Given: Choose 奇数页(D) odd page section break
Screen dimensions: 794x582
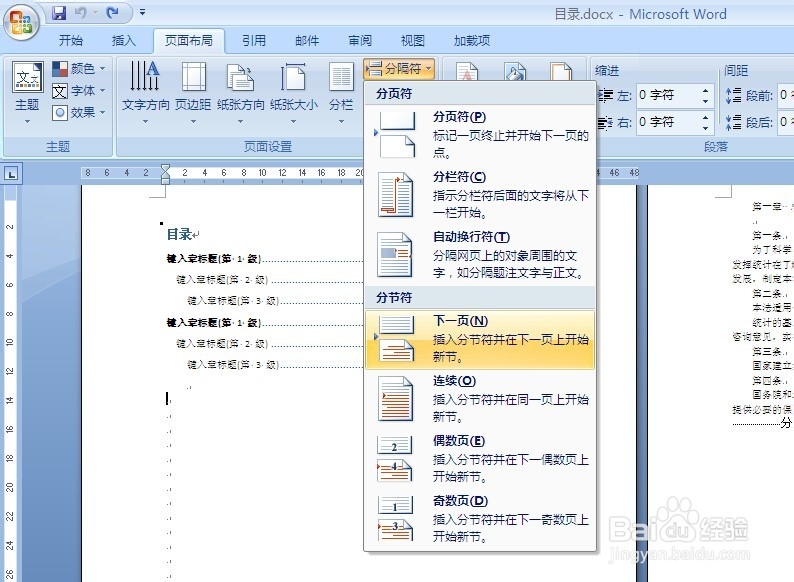Looking at the screenshot, I should point(480,519).
